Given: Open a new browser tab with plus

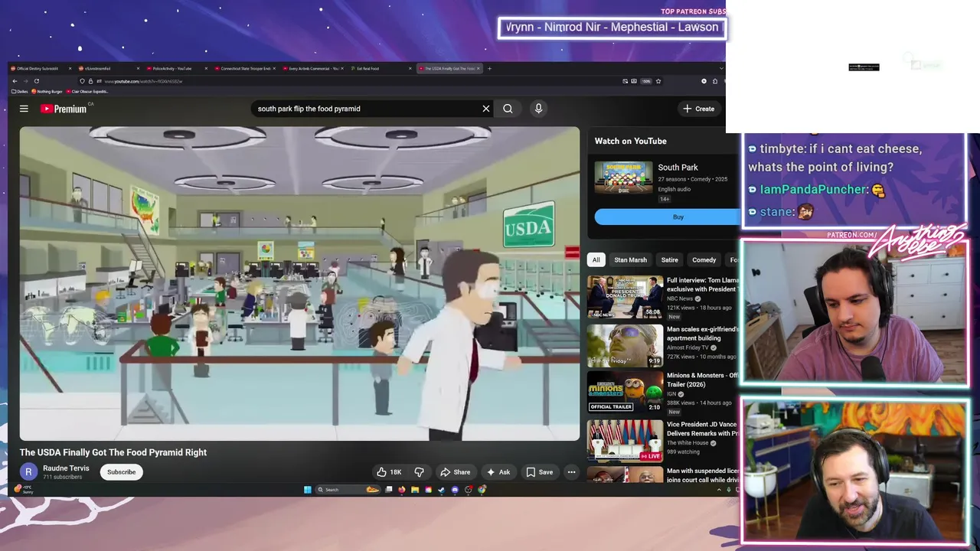Looking at the screenshot, I should click(x=490, y=68).
